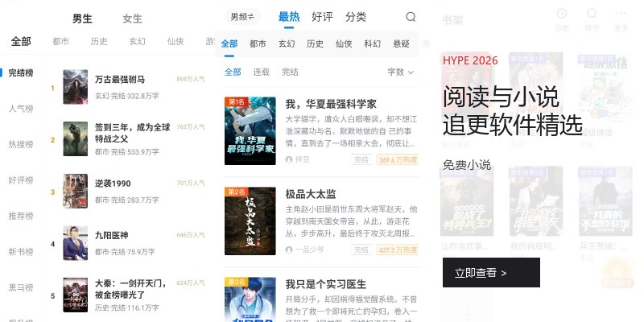Tap the 第2名 极品大太监 cover
644x322 pixels.
pos(250,221)
